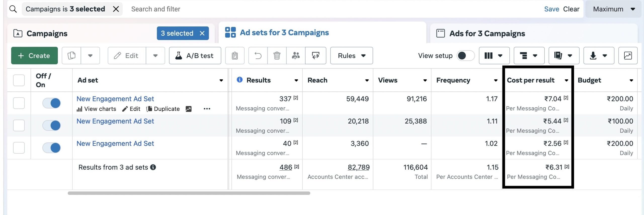Turn off the first New Engagement Ad Set
Image resolution: width=644 pixels, height=215 pixels.
pos(52,103)
